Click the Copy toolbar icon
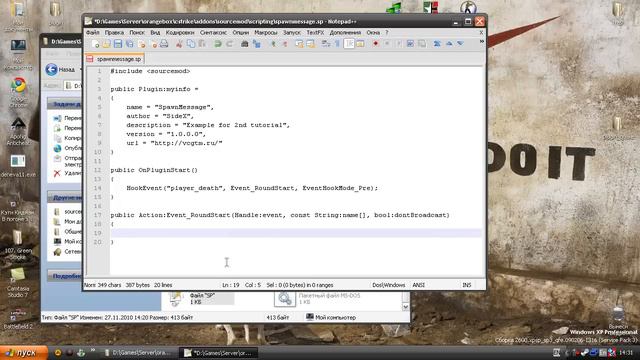Image resolution: width=640 pixels, height=360 pixels. (191, 44)
